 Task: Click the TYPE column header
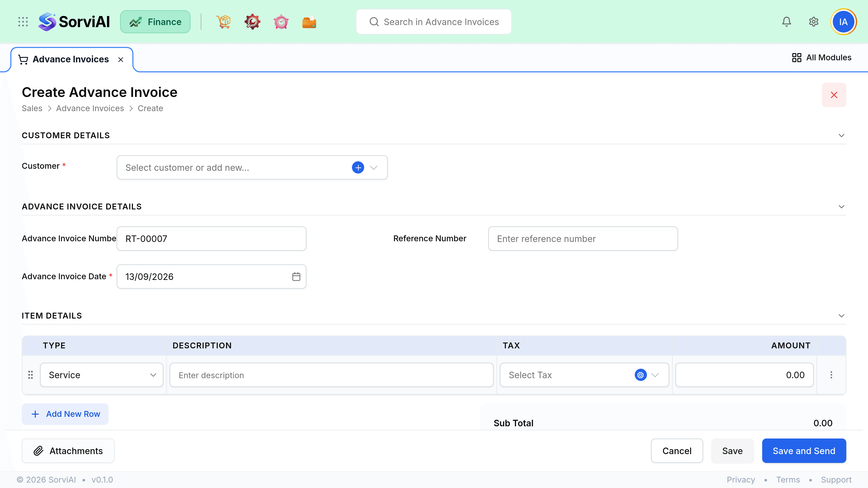pyautogui.click(x=54, y=345)
